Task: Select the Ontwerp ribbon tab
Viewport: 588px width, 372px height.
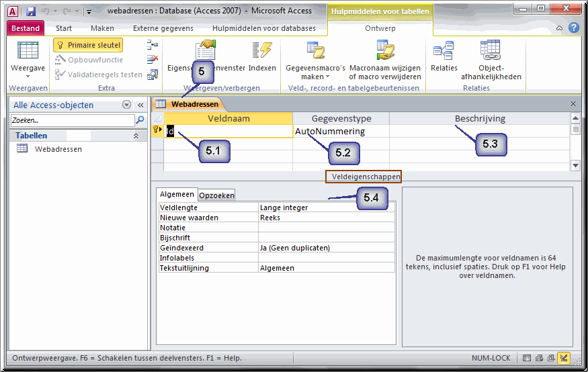Action: point(380,28)
